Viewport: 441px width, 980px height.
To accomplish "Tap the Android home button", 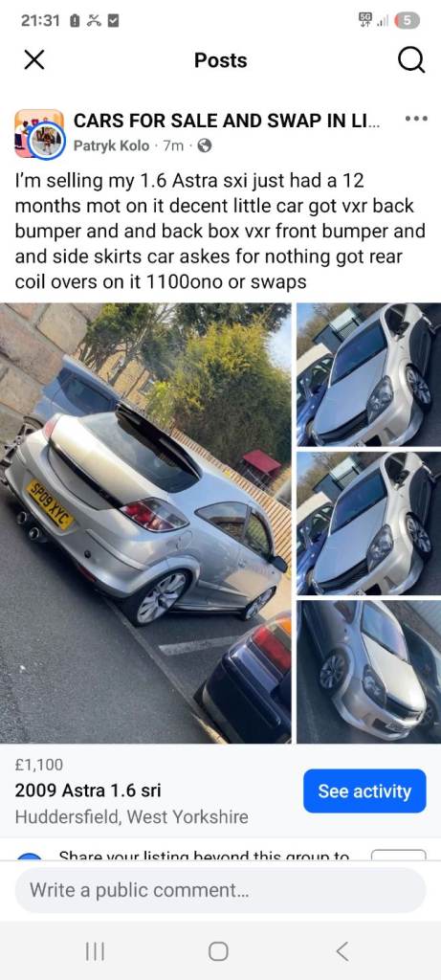I will pos(218,951).
